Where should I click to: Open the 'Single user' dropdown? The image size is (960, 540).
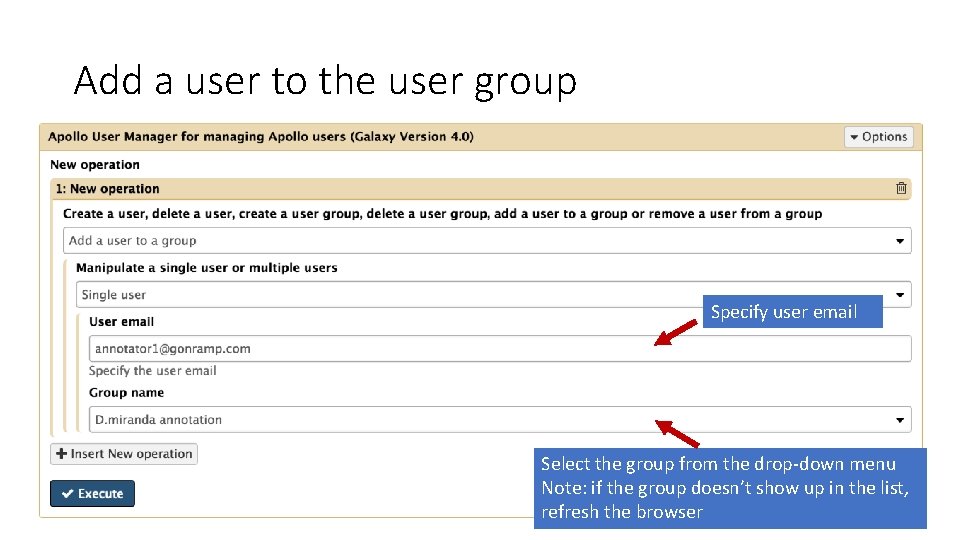(x=493, y=294)
